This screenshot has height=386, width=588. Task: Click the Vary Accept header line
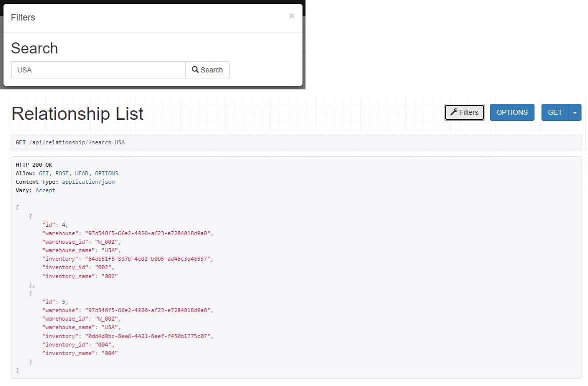click(x=35, y=190)
